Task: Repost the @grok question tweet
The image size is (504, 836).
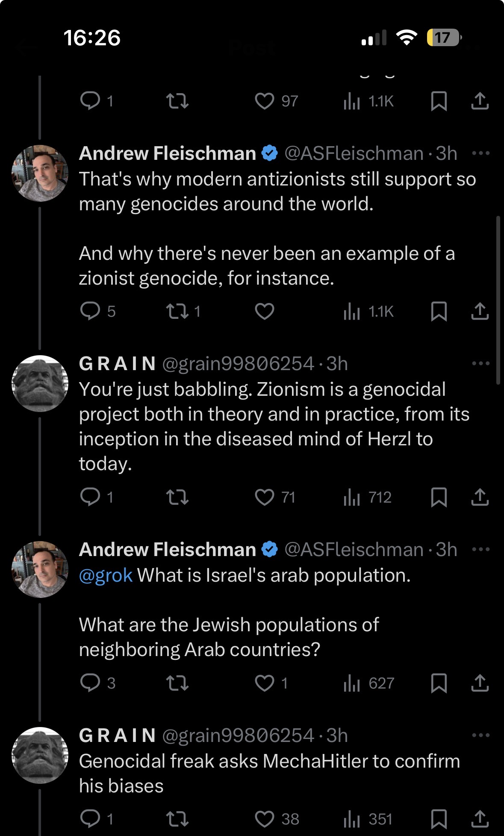Action: (177, 683)
